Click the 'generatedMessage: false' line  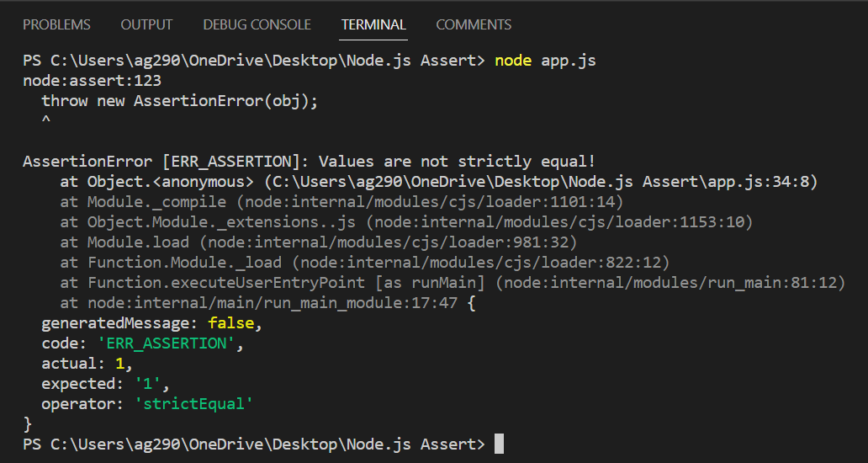151,323
